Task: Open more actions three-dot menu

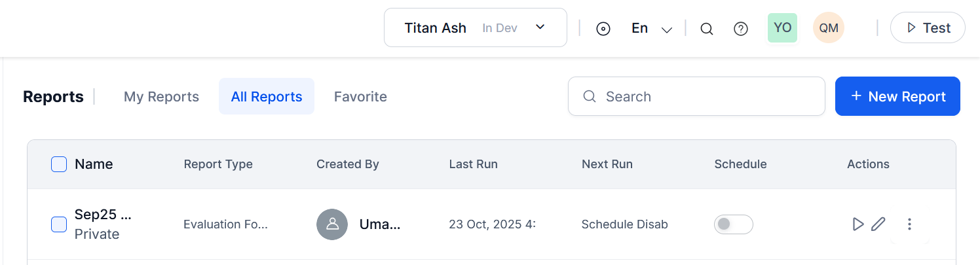Action: [909, 224]
